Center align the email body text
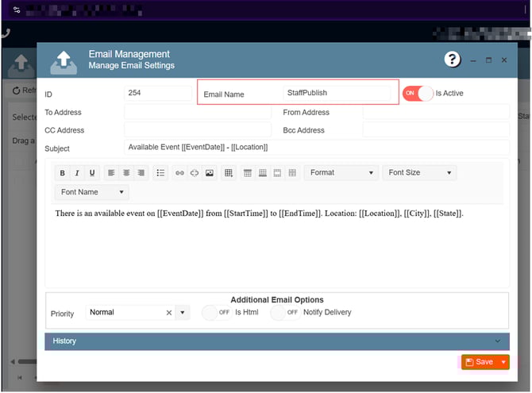532x393 pixels. 125,173
